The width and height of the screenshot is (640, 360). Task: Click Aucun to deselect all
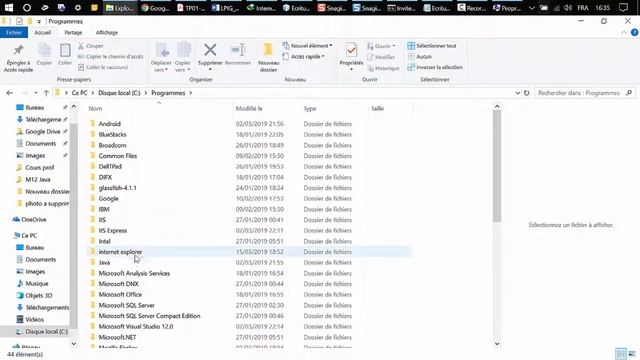[x=420, y=56]
